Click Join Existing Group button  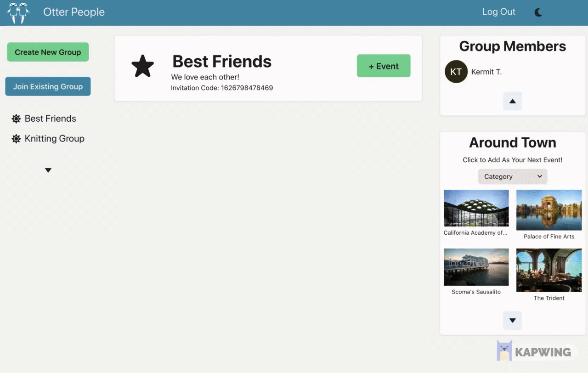48,86
